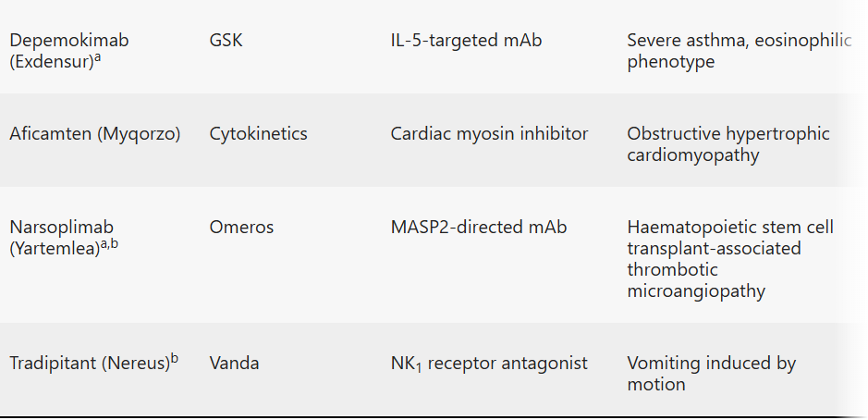Viewport: 868px width, 420px height.
Task: Open footnote superscript b after Nereus
Action: 175,359
